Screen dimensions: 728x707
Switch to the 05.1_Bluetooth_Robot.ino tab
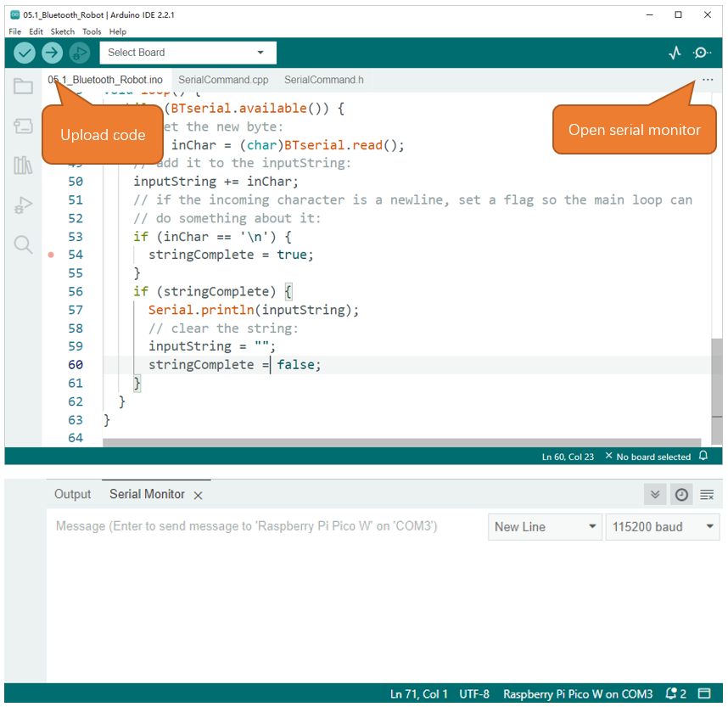click(x=106, y=80)
